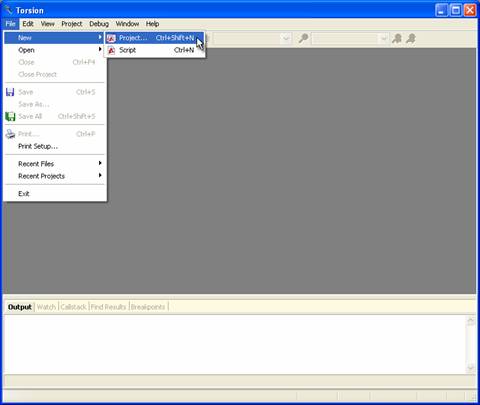
Task: Expand the Open submenu
Action: pyautogui.click(x=55, y=50)
